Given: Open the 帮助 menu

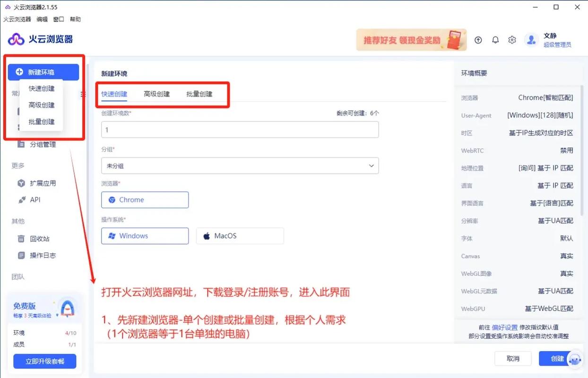Looking at the screenshot, I should [x=76, y=19].
